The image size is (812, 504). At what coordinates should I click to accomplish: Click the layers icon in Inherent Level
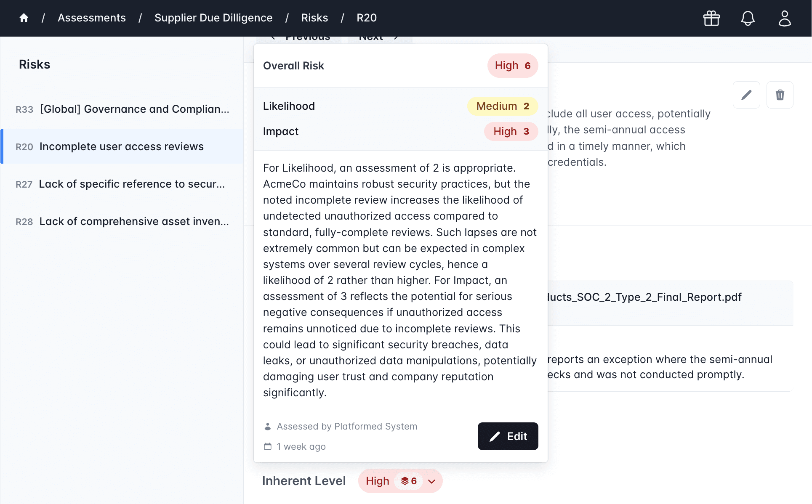click(x=405, y=481)
